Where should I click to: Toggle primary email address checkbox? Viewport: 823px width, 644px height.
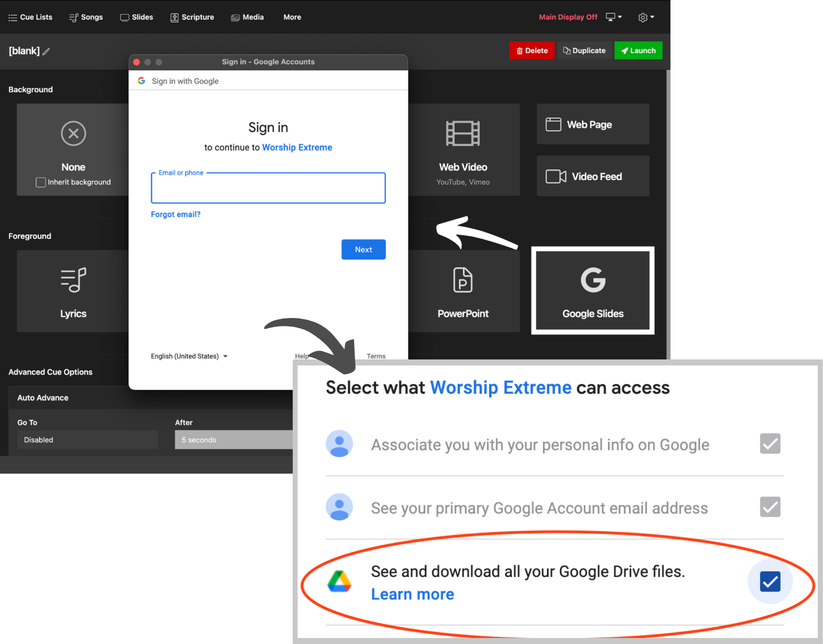tap(770, 506)
